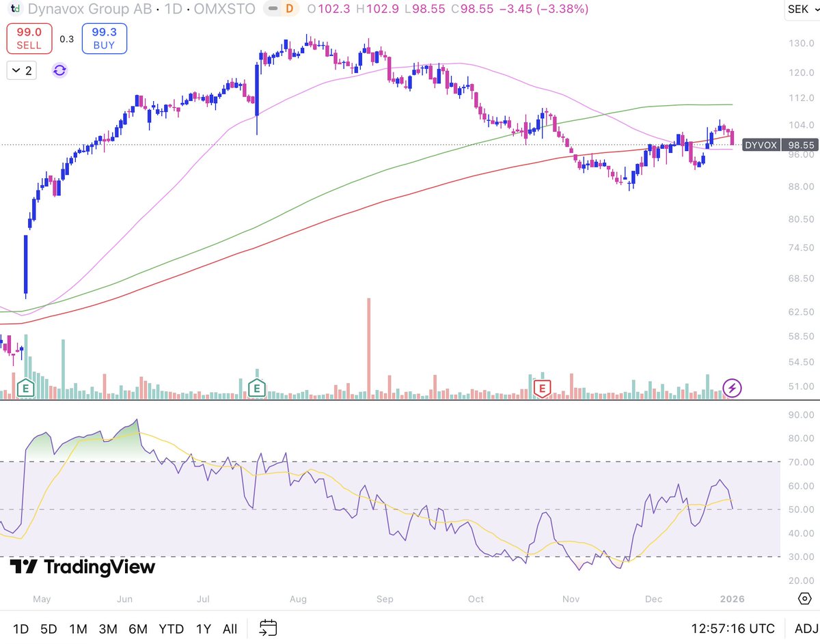Viewport: 820px width, 644px height.
Task: Click the 99.0 SELL button
Action: [x=29, y=39]
